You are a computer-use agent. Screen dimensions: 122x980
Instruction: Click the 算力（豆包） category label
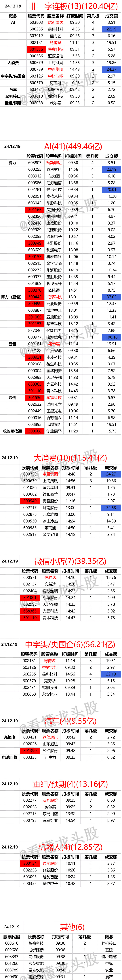12,297
